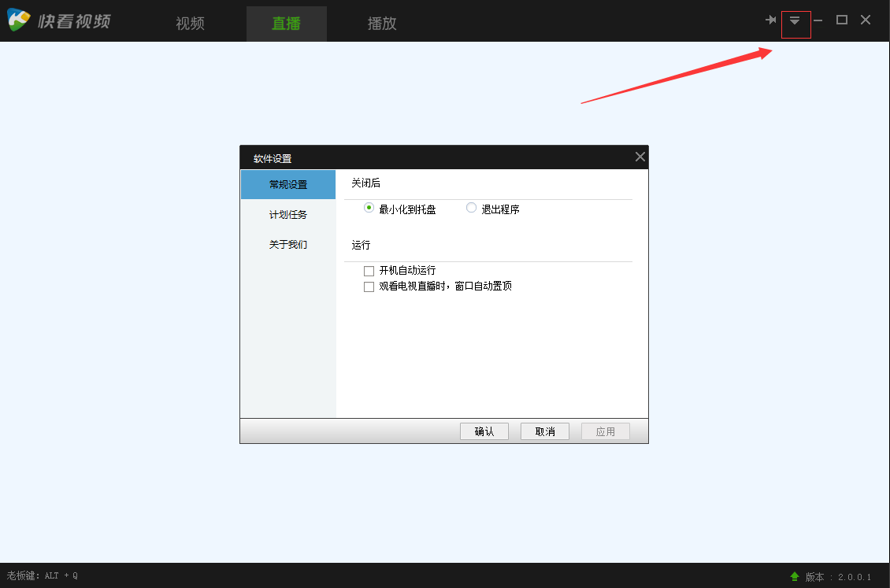Select the 最小化到托盘 radio option
The height and width of the screenshot is (588, 890).
368,207
